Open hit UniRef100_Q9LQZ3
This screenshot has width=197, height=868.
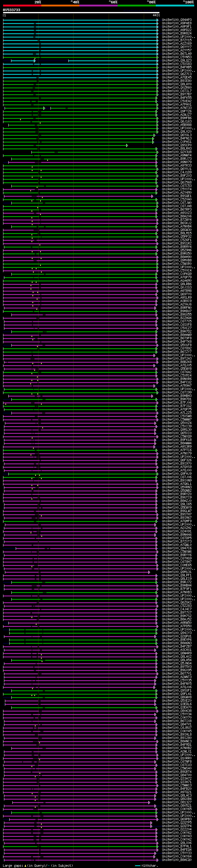pos(177,61)
